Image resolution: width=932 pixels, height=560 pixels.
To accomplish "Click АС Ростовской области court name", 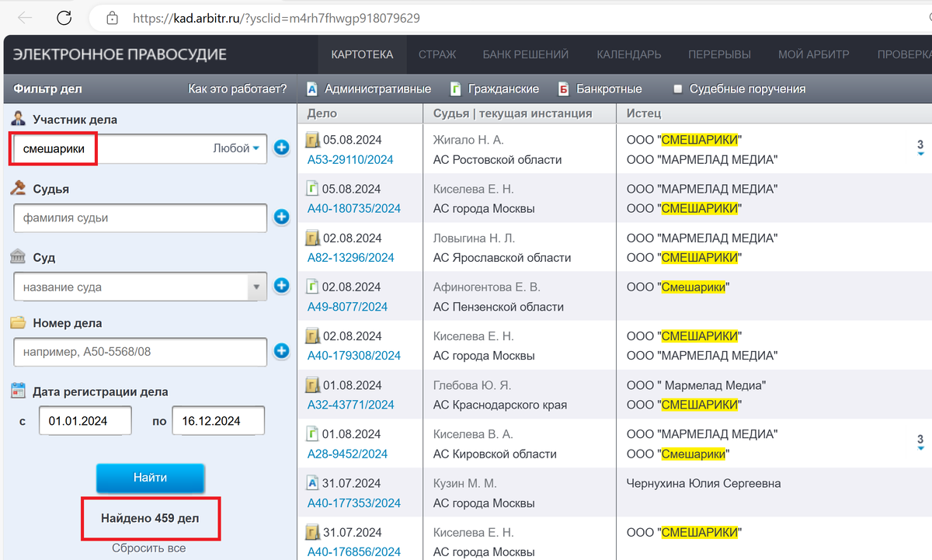I will pos(497,160).
